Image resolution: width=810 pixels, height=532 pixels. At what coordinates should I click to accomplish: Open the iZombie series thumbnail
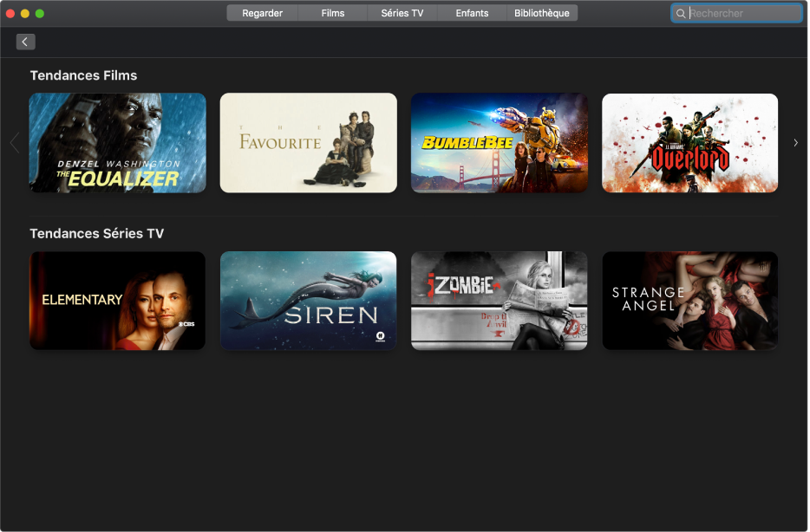point(499,301)
